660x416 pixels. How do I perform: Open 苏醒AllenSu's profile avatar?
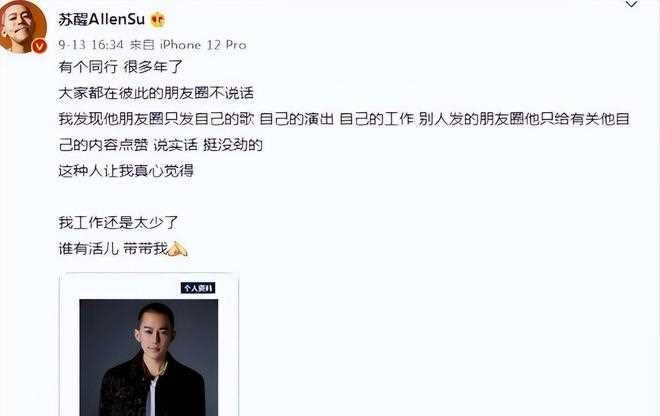23,26
